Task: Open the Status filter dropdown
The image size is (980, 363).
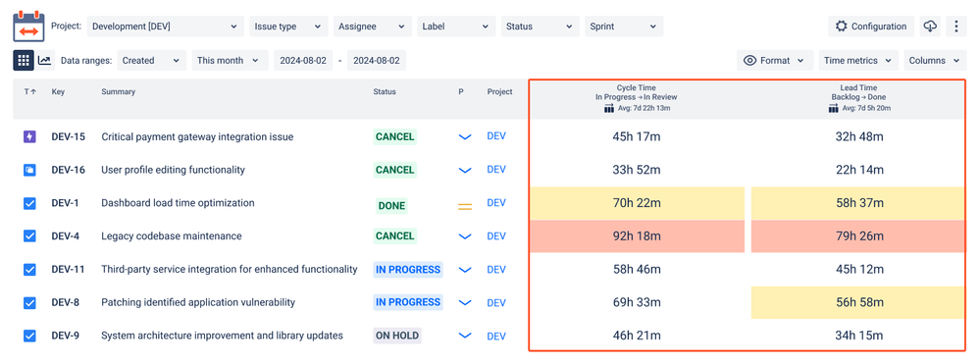Action: tap(540, 26)
